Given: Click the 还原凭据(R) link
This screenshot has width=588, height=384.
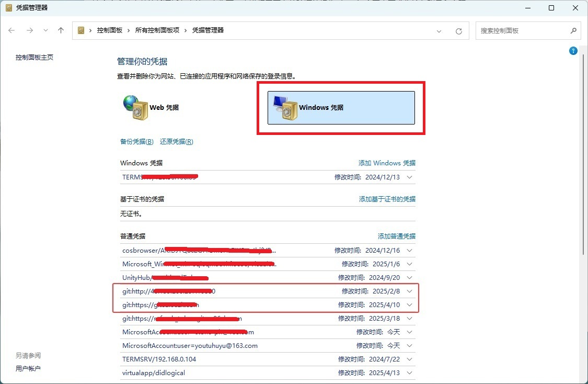Looking at the screenshot, I should pyautogui.click(x=177, y=141).
